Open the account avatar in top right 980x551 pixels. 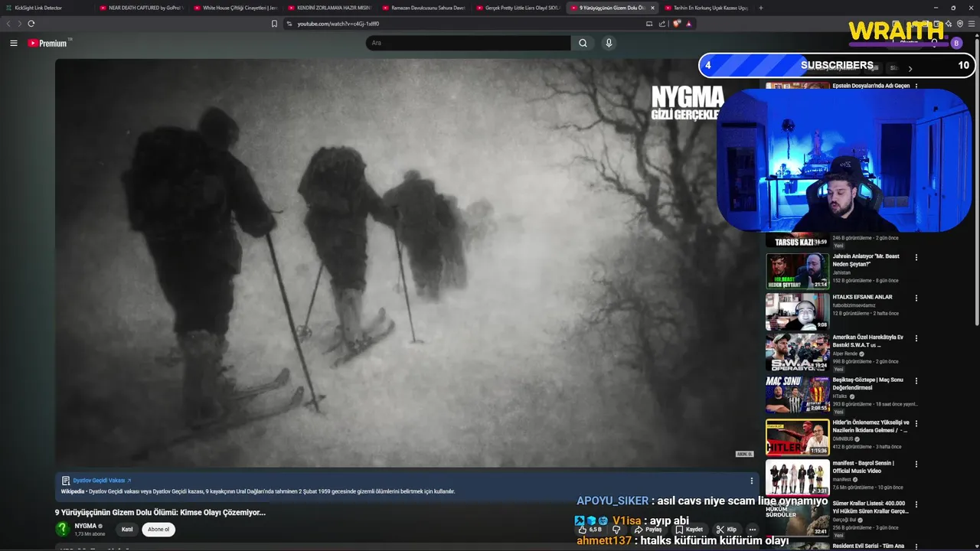[x=955, y=43]
